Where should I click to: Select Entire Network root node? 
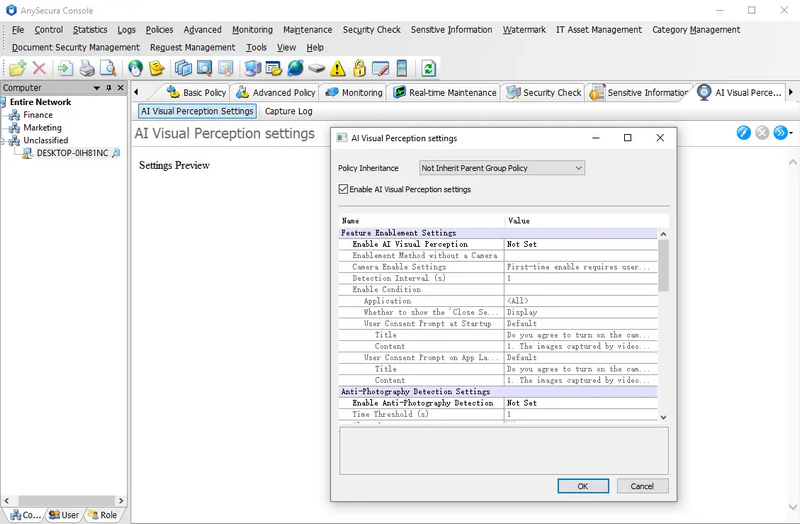40,102
